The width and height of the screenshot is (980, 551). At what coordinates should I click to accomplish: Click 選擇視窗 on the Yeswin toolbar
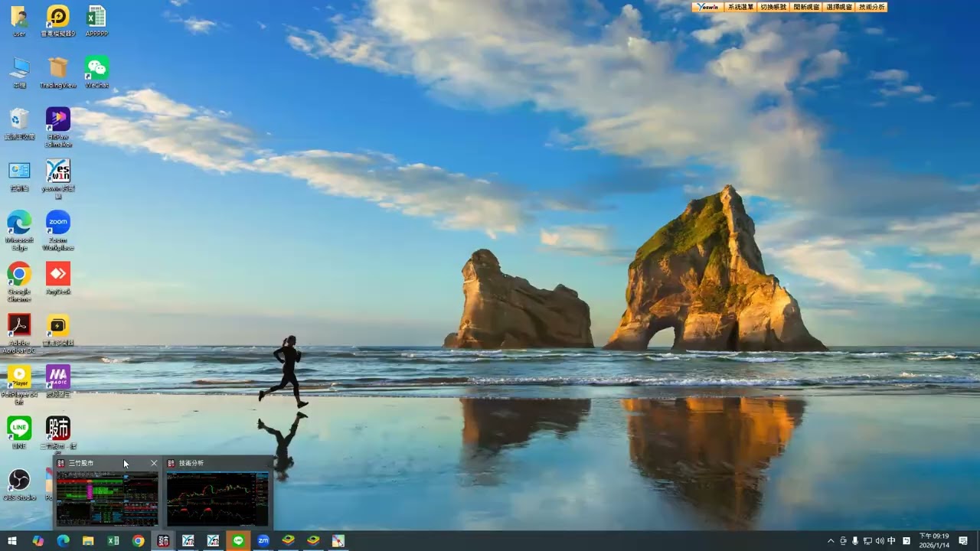839,7
